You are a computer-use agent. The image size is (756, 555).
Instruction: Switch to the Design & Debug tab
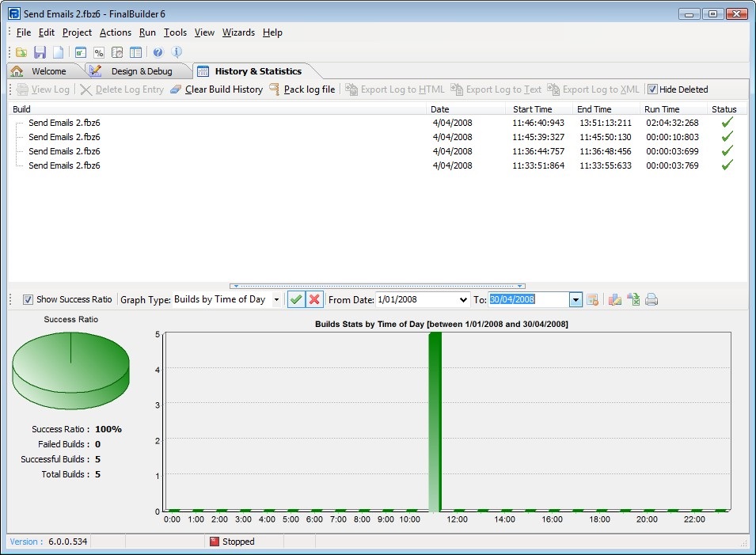140,71
